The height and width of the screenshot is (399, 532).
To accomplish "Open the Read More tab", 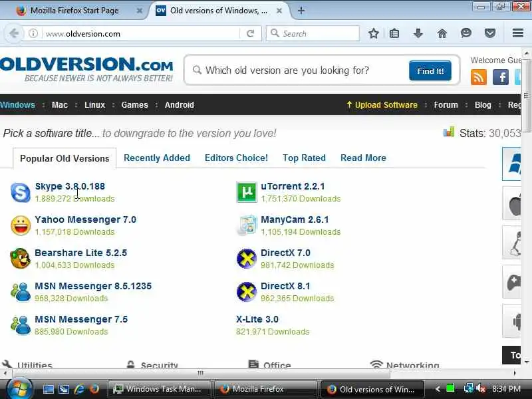I will point(363,158).
